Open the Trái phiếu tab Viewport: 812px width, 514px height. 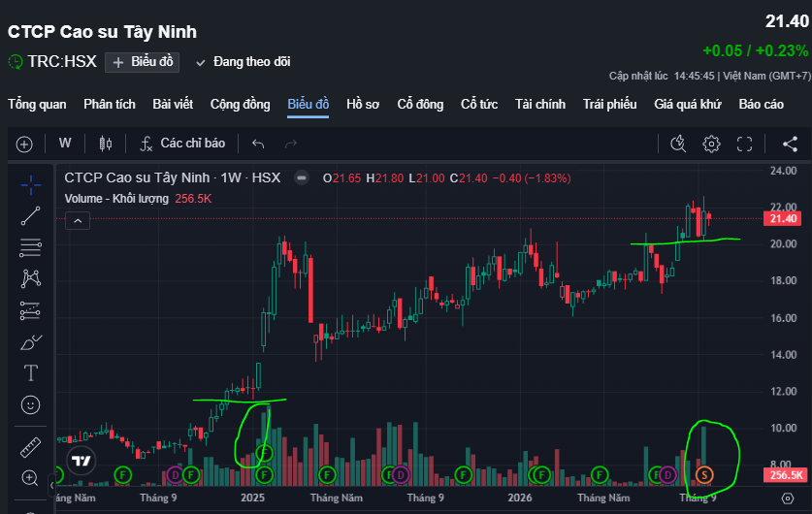610,105
